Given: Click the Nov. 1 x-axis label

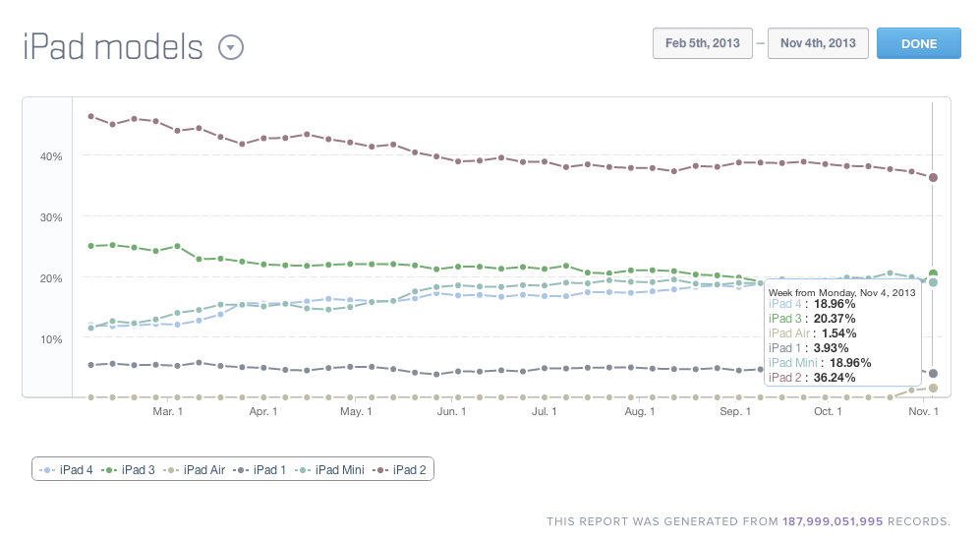Looking at the screenshot, I should pyautogui.click(x=923, y=411).
